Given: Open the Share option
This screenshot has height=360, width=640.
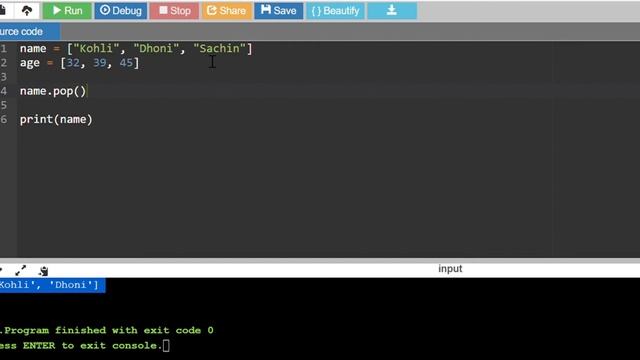Looking at the screenshot, I should pos(227,10).
